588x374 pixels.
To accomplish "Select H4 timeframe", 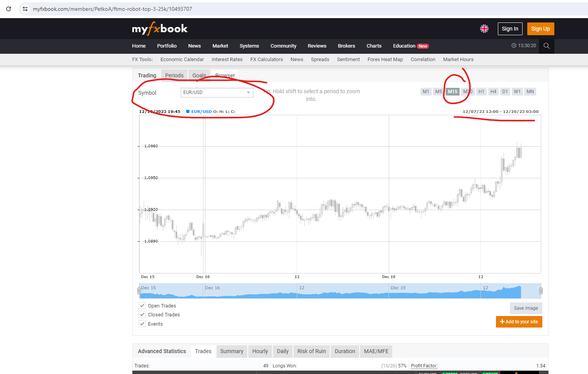I will pos(493,92).
